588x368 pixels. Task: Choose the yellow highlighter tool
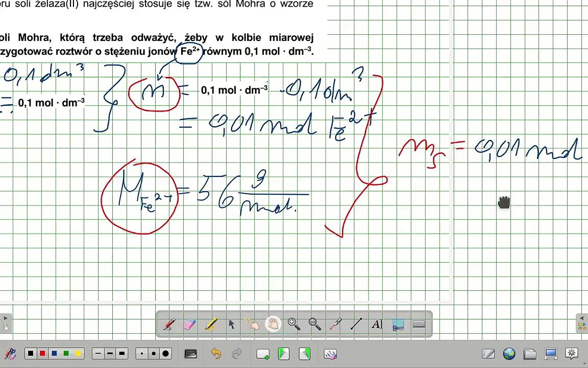coord(211,324)
